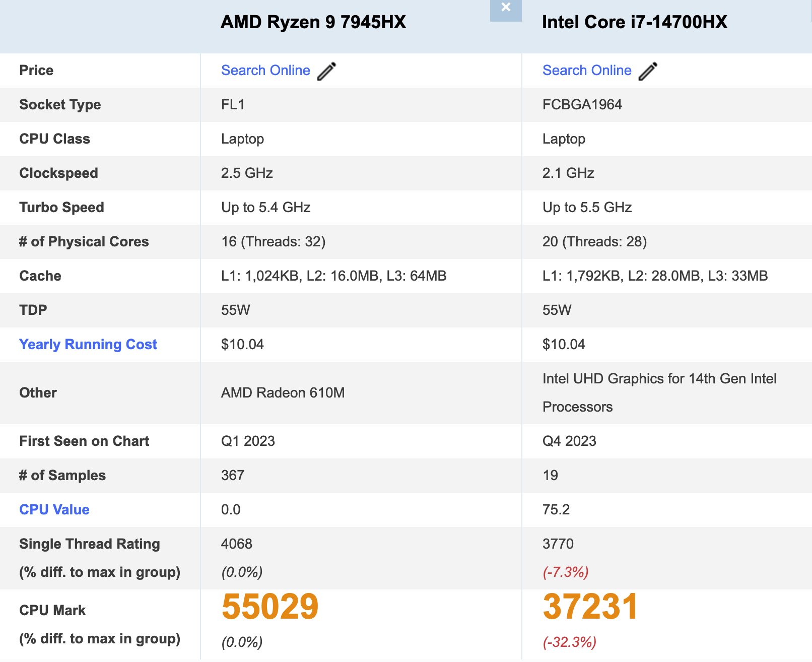Click the pencil icon beside AMD's price
Image resolution: width=812 pixels, height=662 pixels.
pos(326,71)
